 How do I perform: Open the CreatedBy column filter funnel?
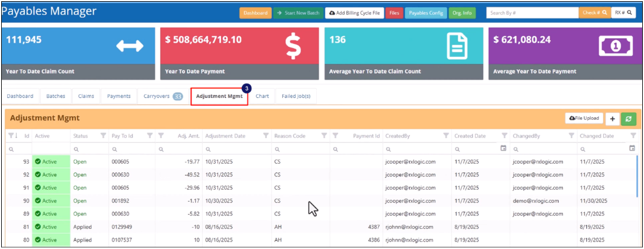(445, 136)
